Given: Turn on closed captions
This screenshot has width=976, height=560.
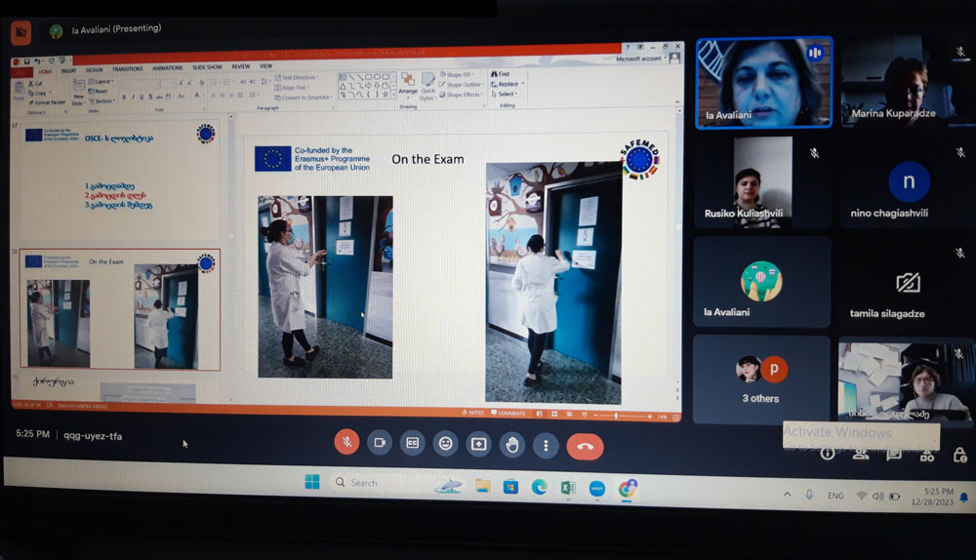Looking at the screenshot, I should tap(413, 443).
